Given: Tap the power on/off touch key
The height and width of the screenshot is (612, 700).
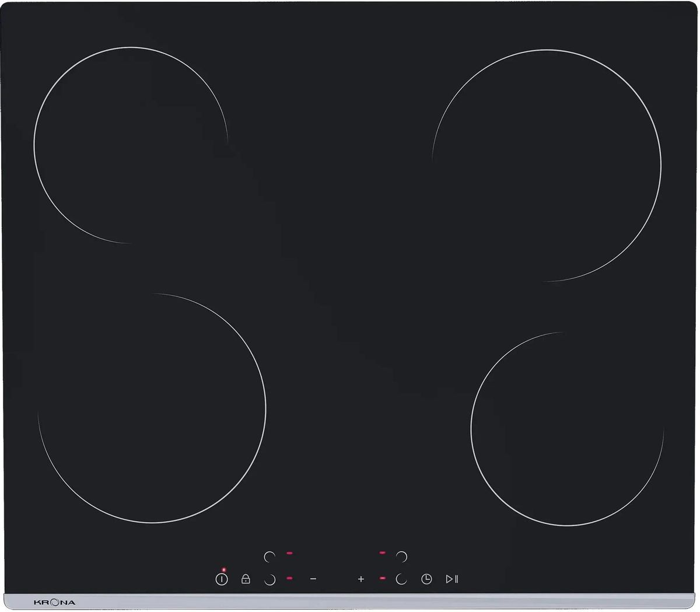Looking at the screenshot, I should point(222,579).
